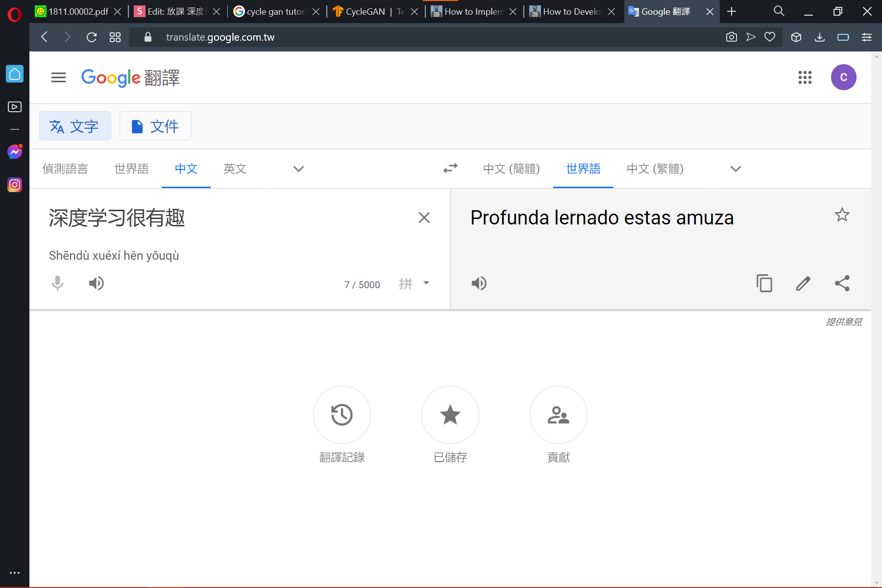Screen dimensions: 882x588
Task: Open the sidebar player icon
Action: tap(15, 107)
